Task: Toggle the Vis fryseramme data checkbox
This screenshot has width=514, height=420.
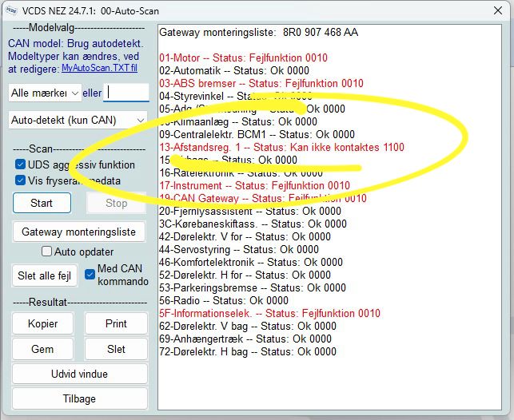Action: click(22, 180)
